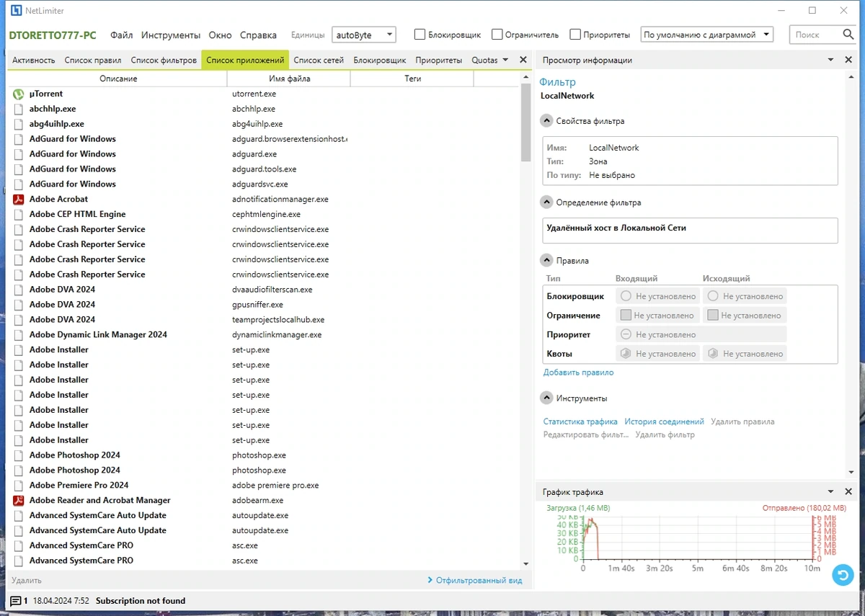This screenshot has height=616, width=865.
Task: Click the scroll down arrow of app list
Action: pos(525,563)
